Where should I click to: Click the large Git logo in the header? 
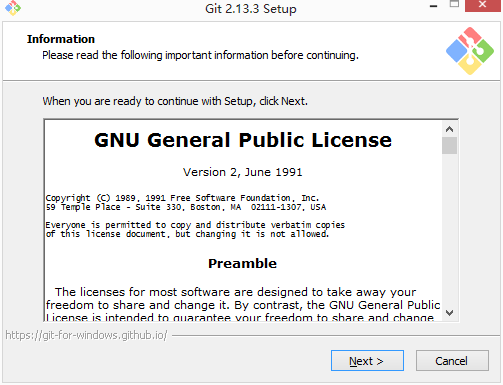[470, 51]
